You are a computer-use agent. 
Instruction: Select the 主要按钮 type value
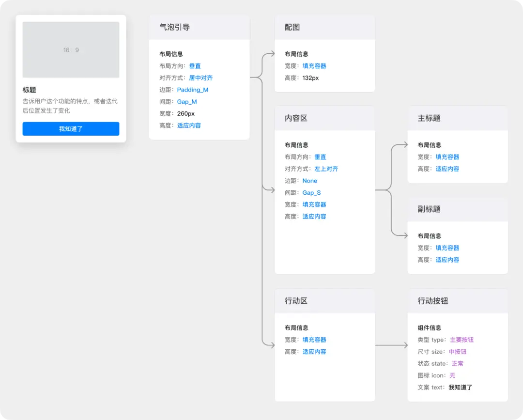coord(461,340)
